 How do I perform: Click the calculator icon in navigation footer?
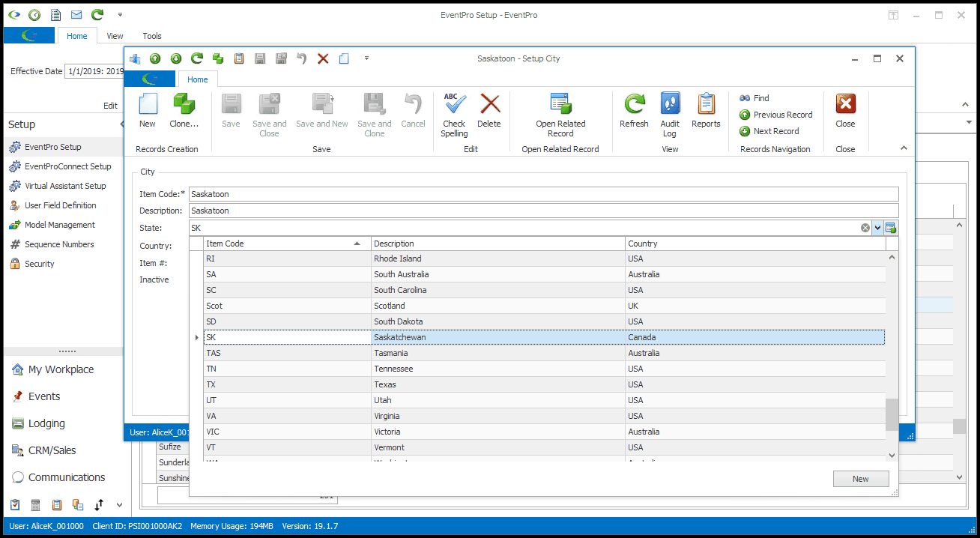pyautogui.click(x=35, y=505)
